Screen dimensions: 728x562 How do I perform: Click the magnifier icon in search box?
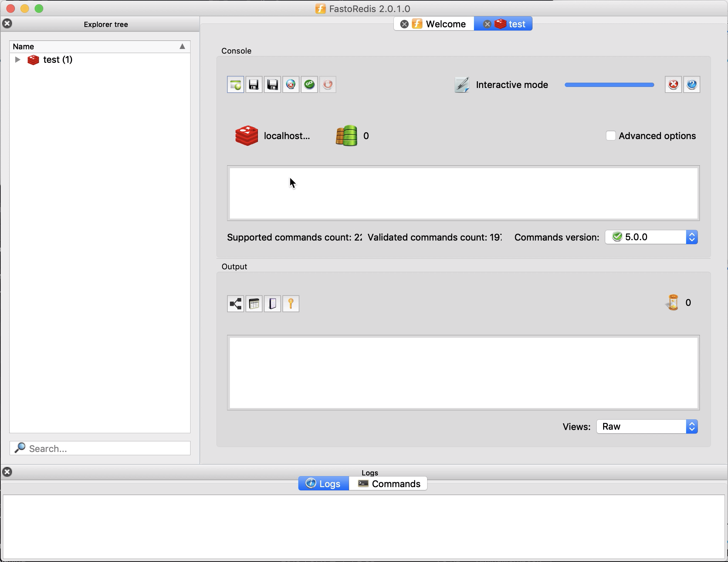20,448
